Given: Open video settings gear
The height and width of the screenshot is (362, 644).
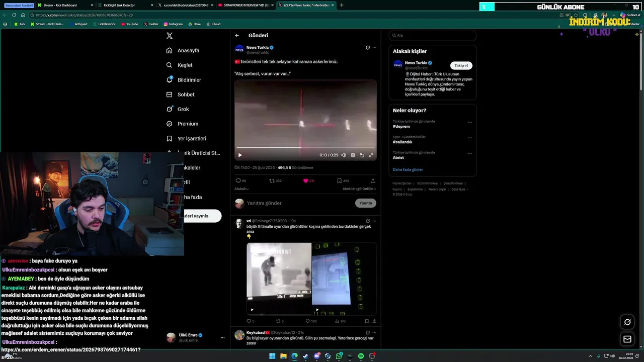Looking at the screenshot, I should pyautogui.click(x=353, y=155).
